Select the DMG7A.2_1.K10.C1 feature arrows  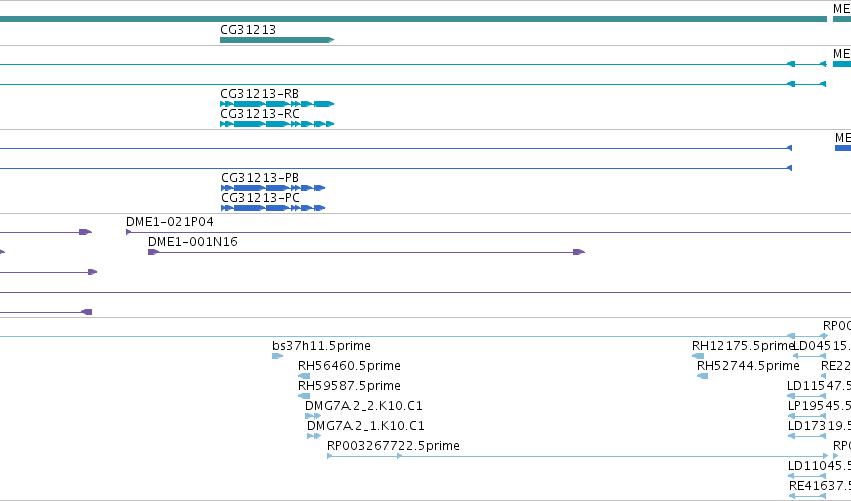pos(314,436)
